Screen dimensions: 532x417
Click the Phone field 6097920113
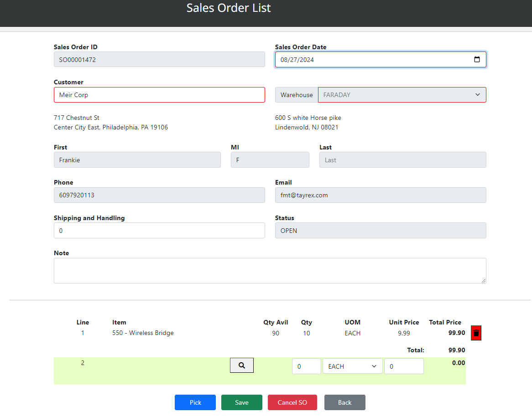click(159, 195)
